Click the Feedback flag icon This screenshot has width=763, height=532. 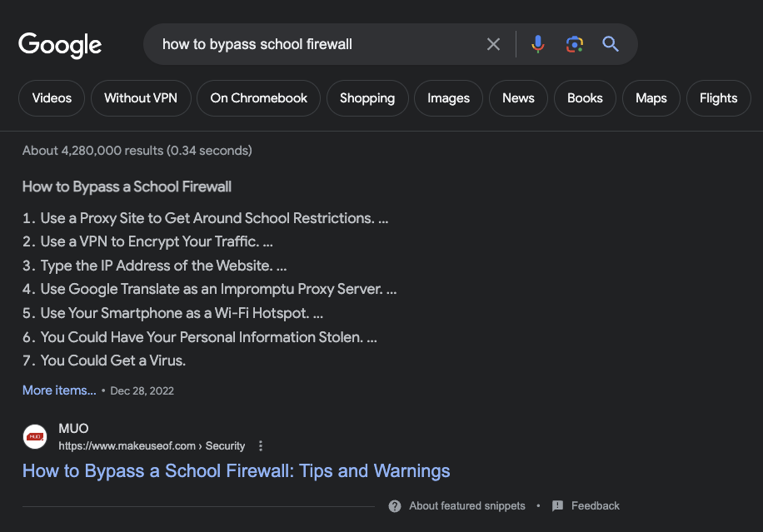coord(557,505)
